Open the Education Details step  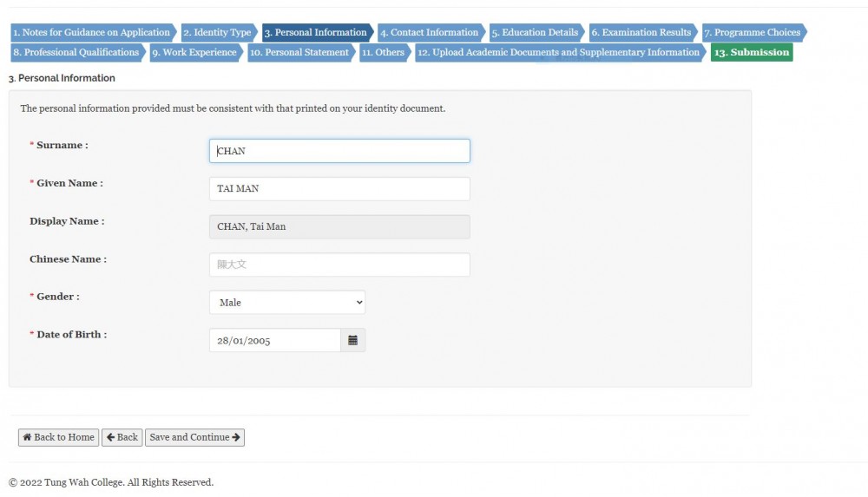point(536,33)
